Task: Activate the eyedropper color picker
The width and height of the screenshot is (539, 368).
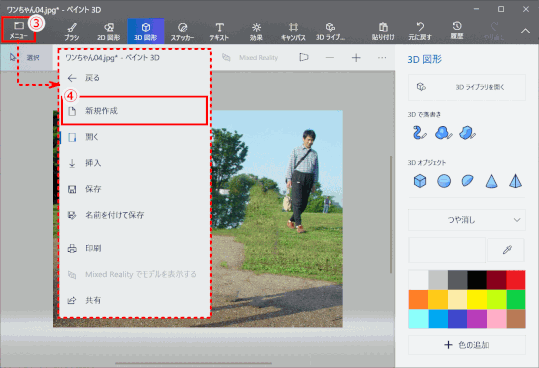Action: tap(506, 250)
